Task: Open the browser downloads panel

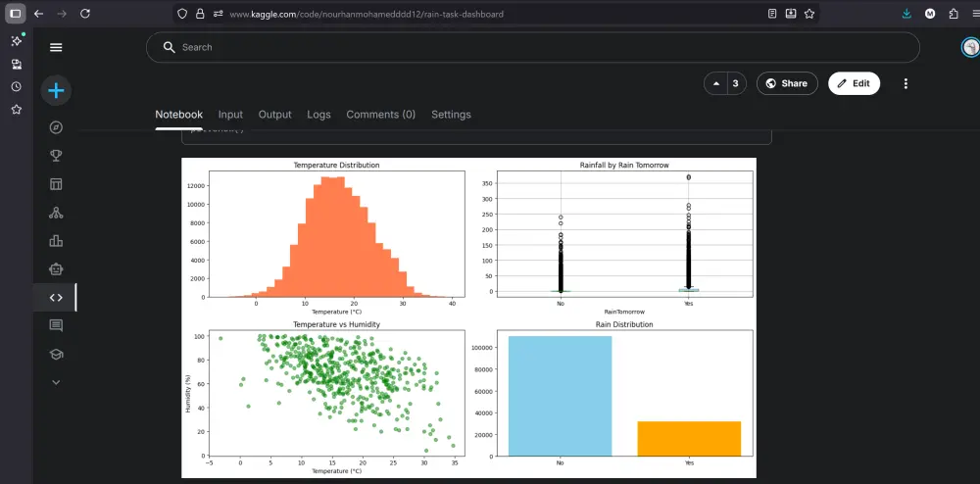Action: pyautogui.click(x=906, y=14)
